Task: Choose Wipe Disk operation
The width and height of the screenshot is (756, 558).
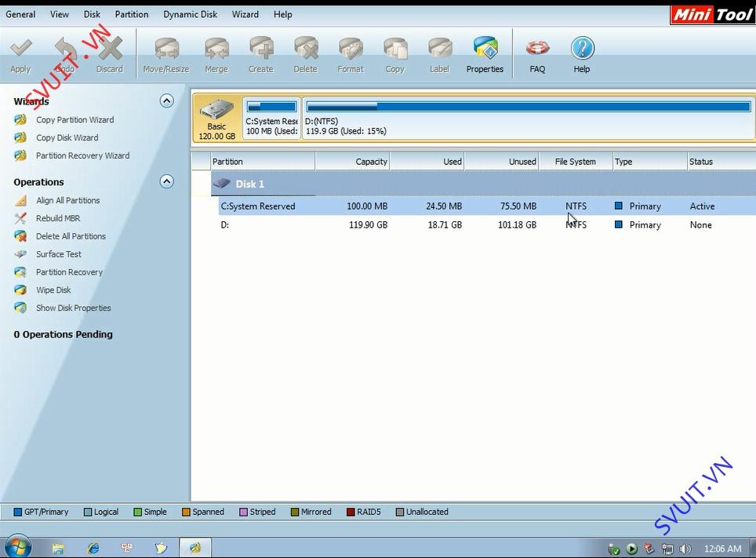Action: (53, 290)
